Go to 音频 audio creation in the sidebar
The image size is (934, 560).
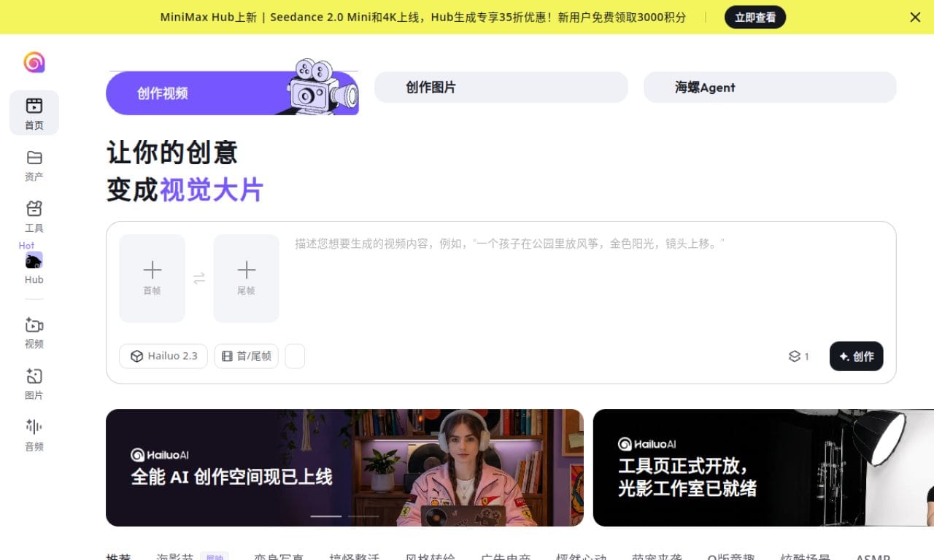[34, 435]
